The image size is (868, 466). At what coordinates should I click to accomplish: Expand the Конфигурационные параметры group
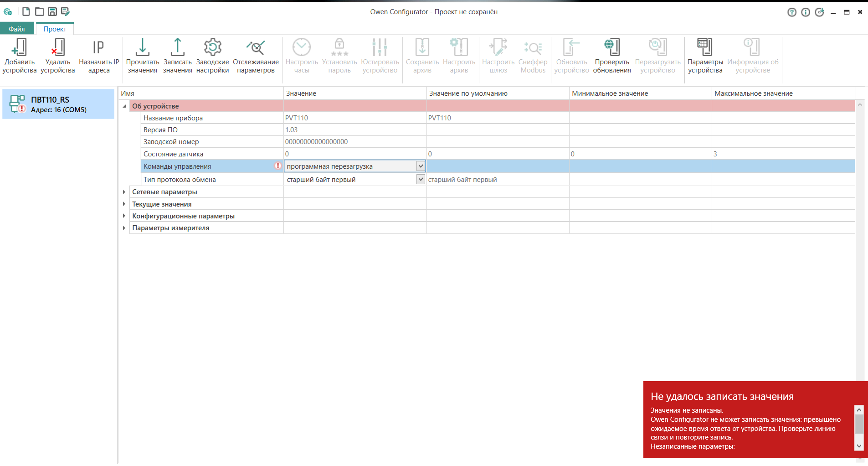[x=124, y=216]
